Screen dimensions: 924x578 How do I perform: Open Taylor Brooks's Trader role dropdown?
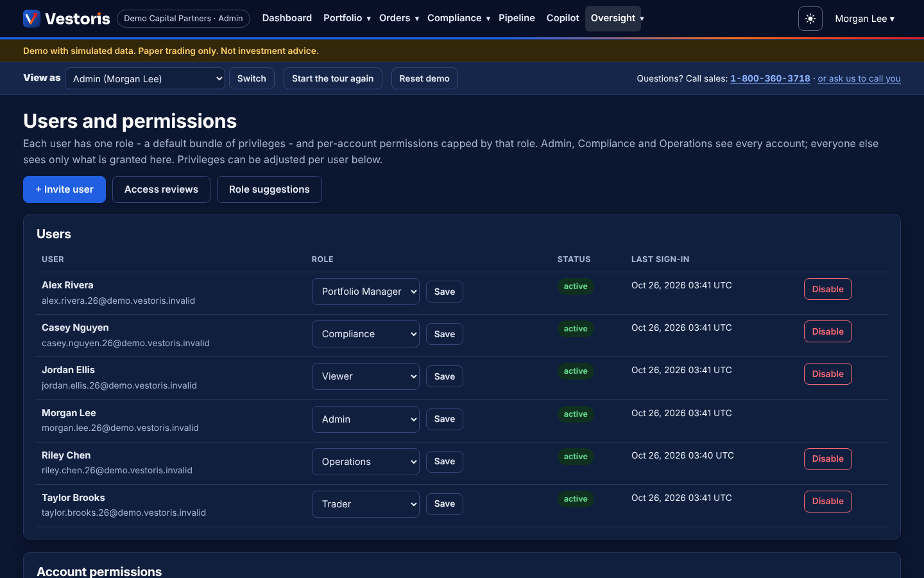(x=366, y=504)
